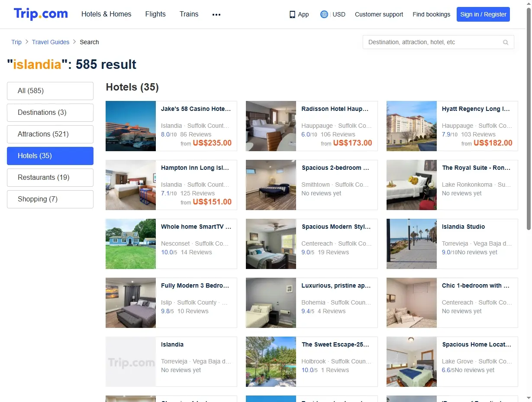This screenshot has width=532, height=402.
Task: Click the US$182.00 price
Action: point(493,143)
